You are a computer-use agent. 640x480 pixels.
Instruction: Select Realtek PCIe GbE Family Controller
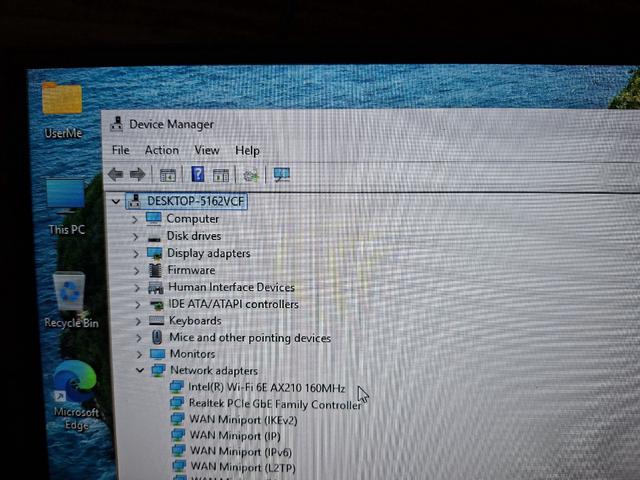[x=275, y=404]
